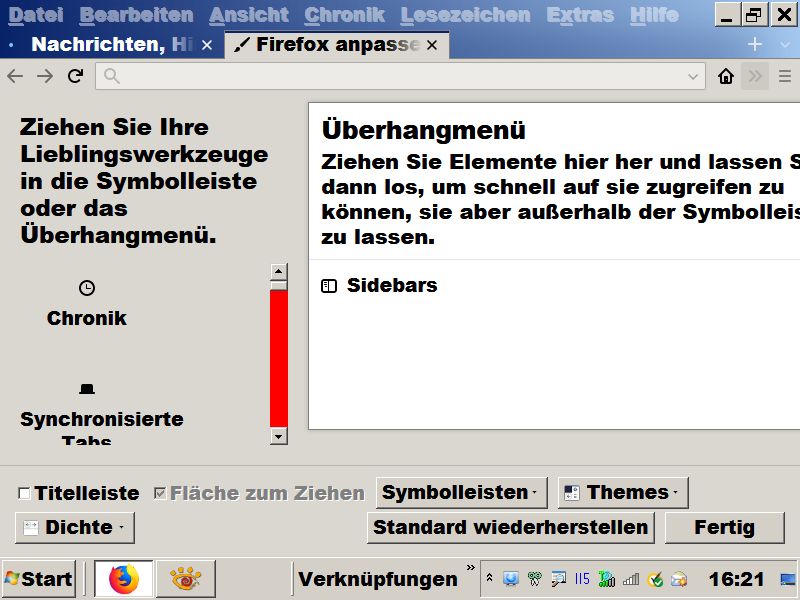Viewport: 800px width, 600px height.
Task: Close the Nachrichten tab
Action: pyautogui.click(x=207, y=45)
